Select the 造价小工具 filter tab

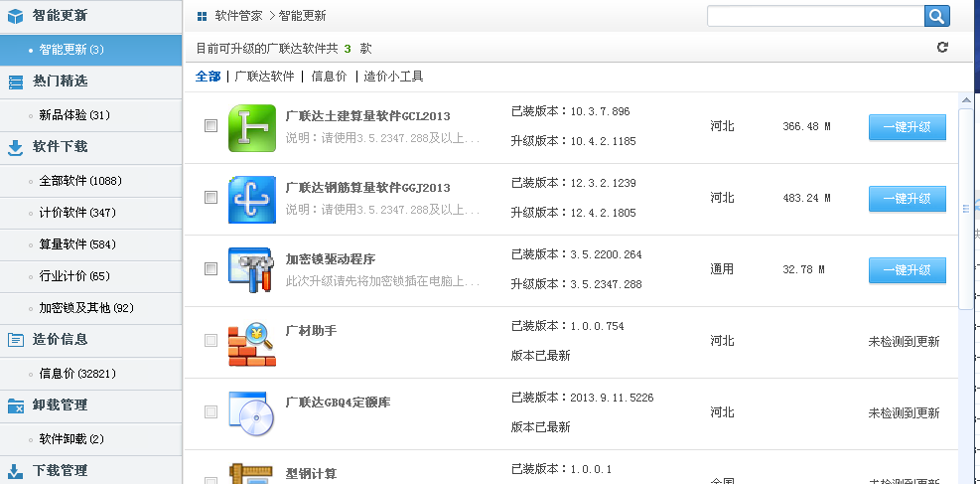[394, 77]
